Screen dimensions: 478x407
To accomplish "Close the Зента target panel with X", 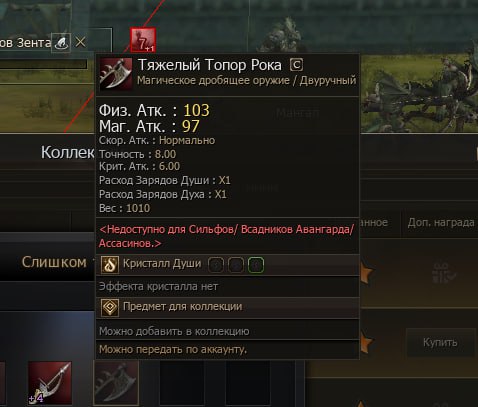I will 80,42.
